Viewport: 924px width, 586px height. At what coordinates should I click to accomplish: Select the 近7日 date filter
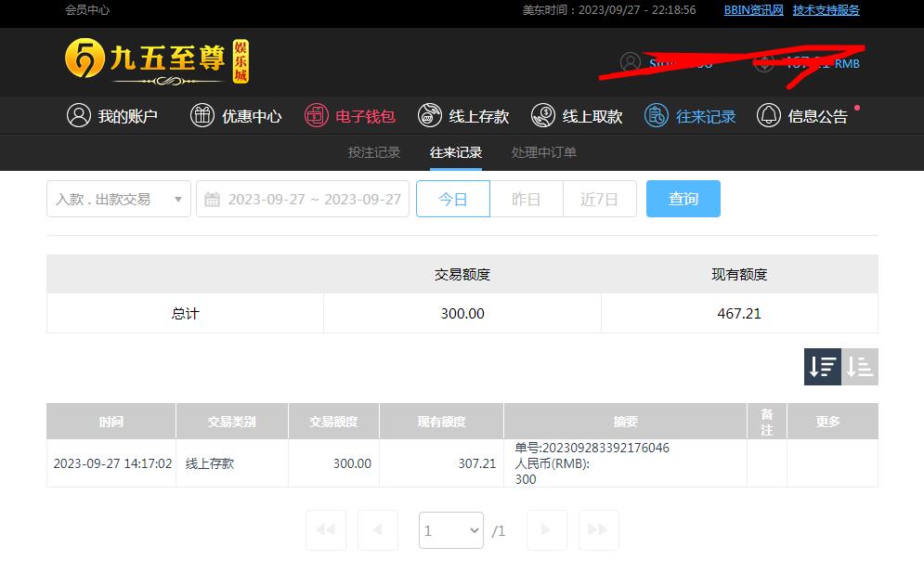599,200
